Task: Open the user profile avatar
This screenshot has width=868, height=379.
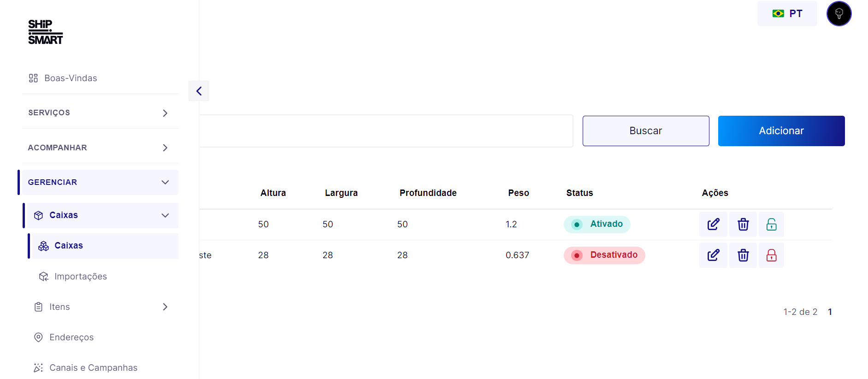Action: coord(838,13)
